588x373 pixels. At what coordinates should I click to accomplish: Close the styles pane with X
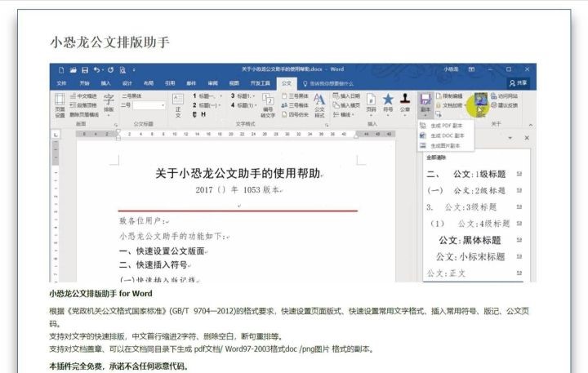coord(527,138)
